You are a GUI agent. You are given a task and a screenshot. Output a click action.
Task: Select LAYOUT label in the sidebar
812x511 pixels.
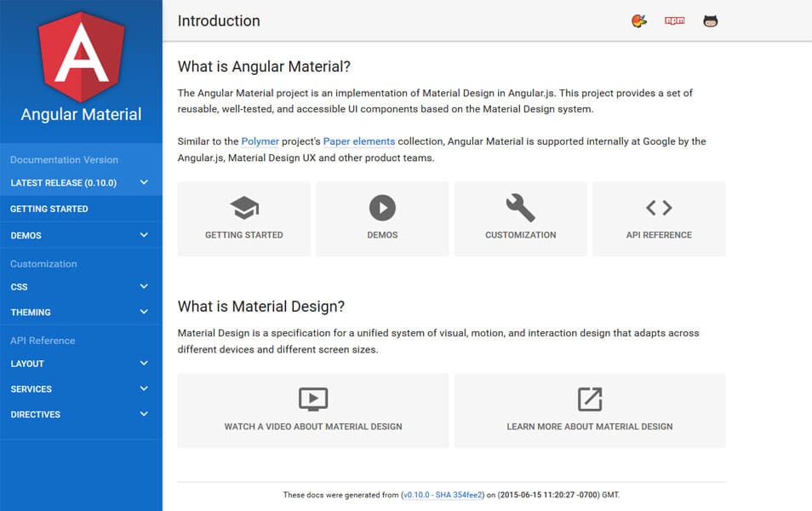(27, 364)
